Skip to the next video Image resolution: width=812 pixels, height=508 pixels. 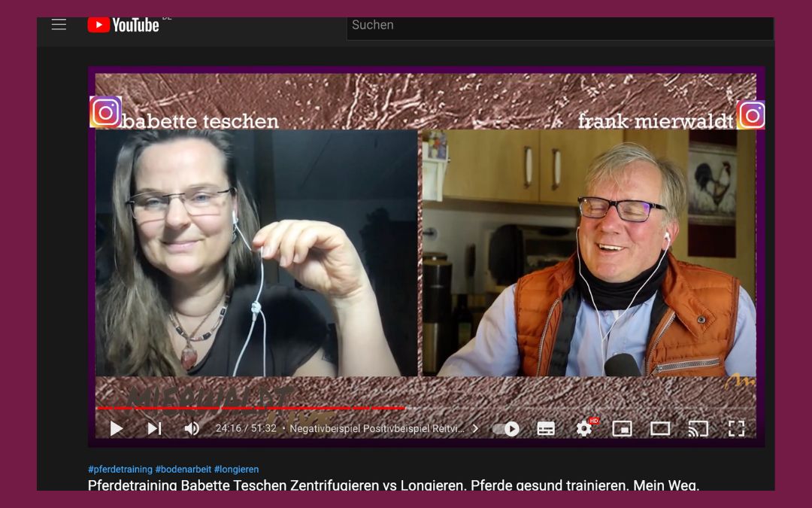tap(154, 429)
